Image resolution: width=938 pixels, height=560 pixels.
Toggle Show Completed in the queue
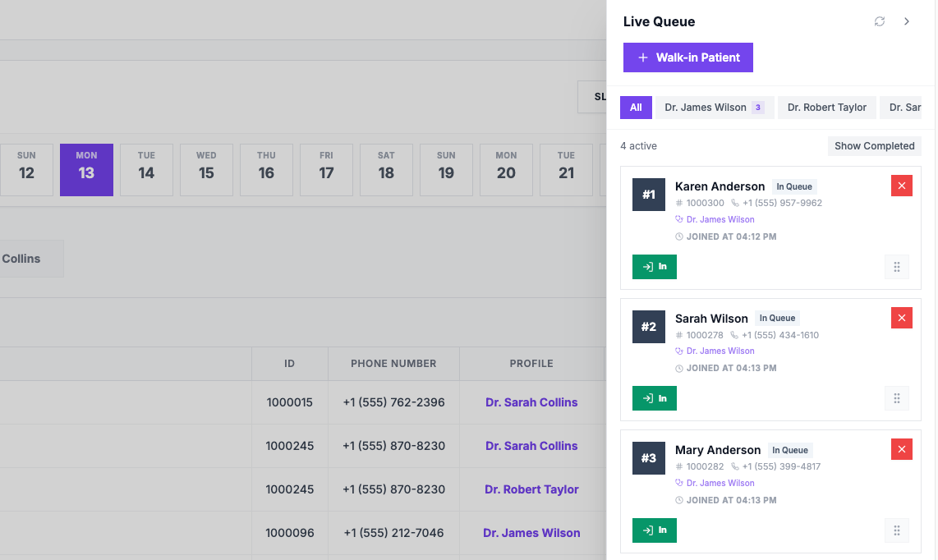coord(874,145)
